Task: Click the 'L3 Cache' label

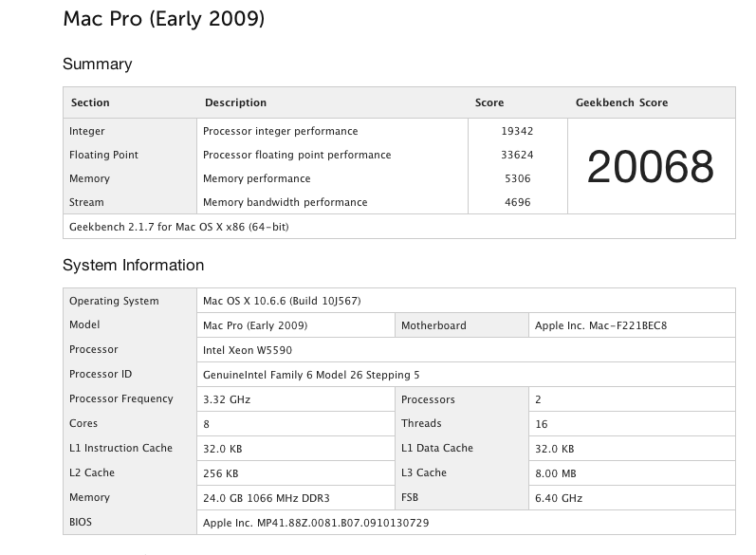Action: [x=424, y=472]
